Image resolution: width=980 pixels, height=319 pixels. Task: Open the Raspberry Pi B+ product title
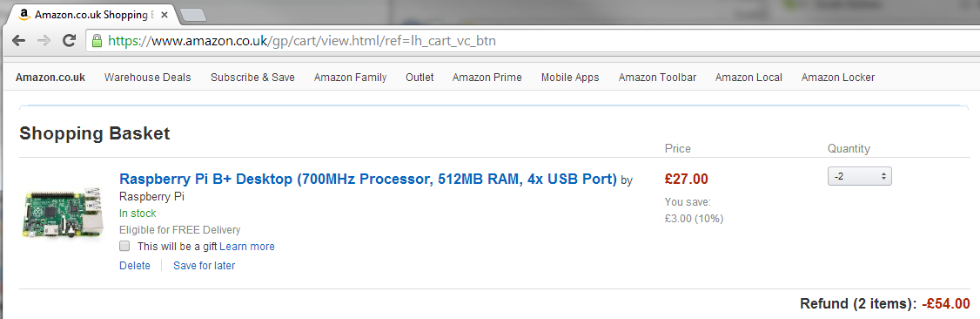(x=368, y=179)
